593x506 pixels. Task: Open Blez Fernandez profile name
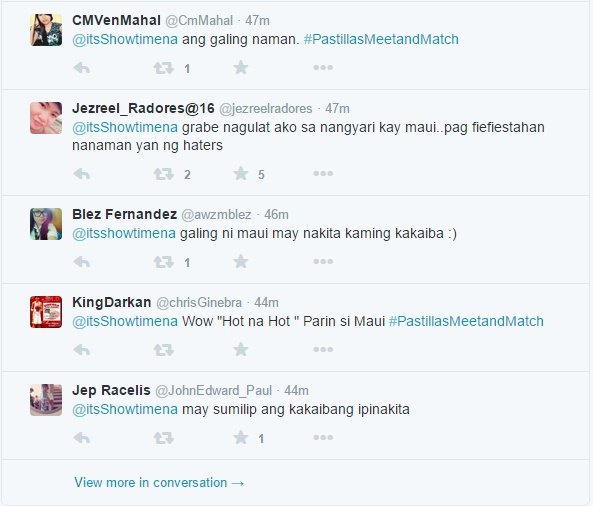click(124, 214)
